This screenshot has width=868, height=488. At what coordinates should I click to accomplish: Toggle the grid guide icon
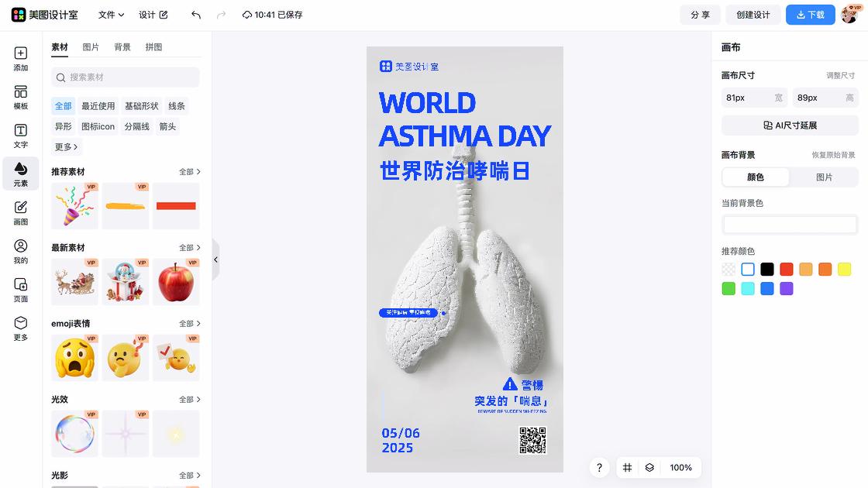pos(627,468)
